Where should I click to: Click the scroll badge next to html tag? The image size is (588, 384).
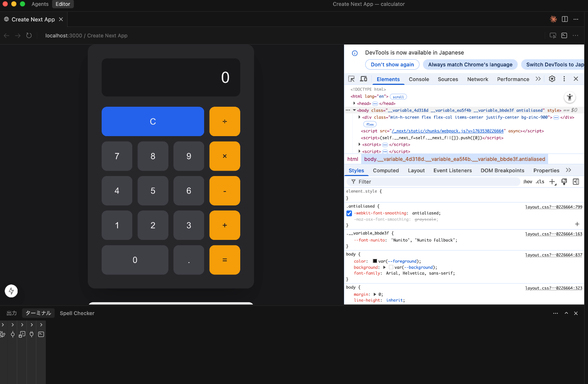coord(398,97)
